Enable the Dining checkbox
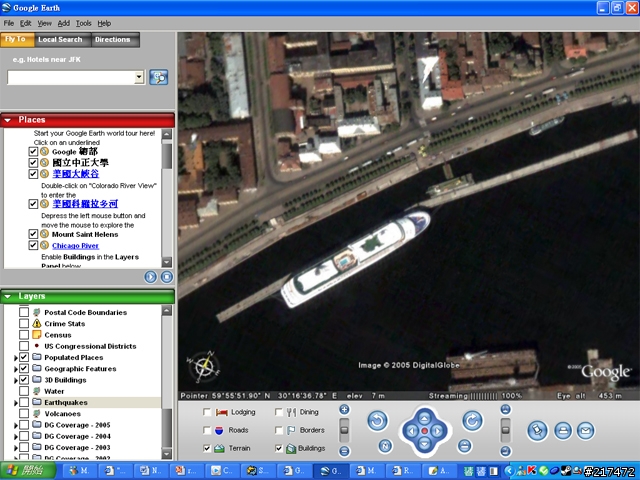Image resolution: width=640 pixels, height=480 pixels. tap(278, 412)
